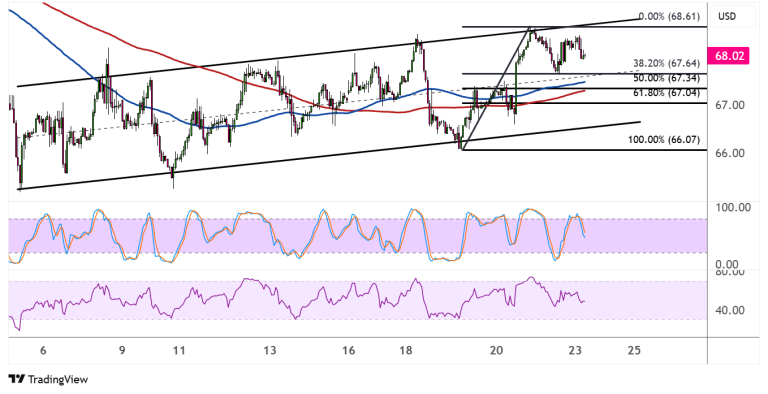Click the 67.00 price axis label

[x=730, y=105]
